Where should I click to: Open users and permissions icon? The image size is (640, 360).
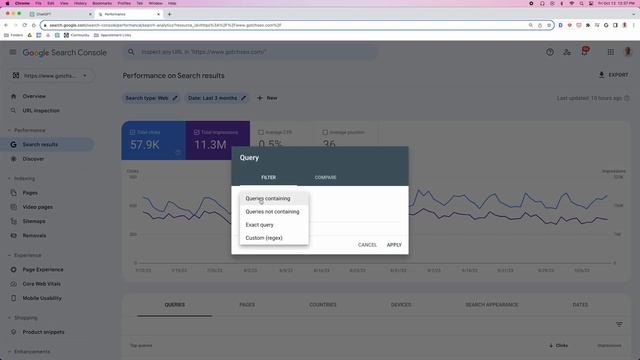click(x=567, y=52)
